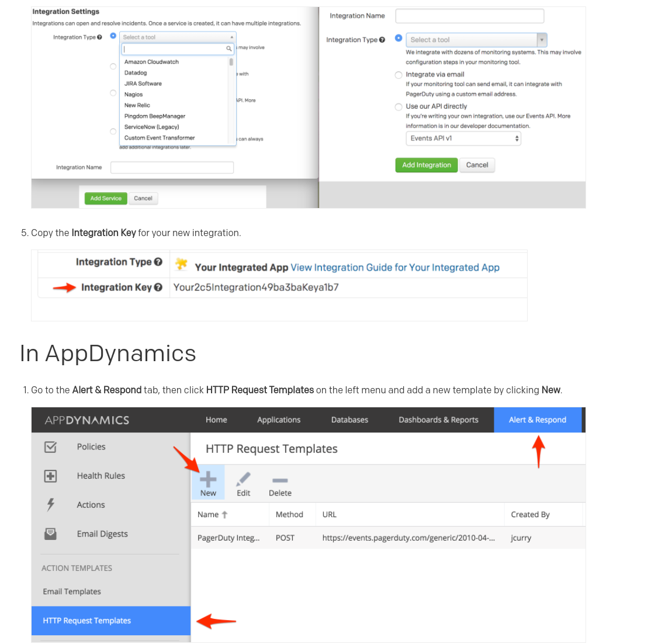The width and height of the screenshot is (665, 644).
Task: Switch to the Alert & Respond tab
Action: pyautogui.click(x=538, y=420)
